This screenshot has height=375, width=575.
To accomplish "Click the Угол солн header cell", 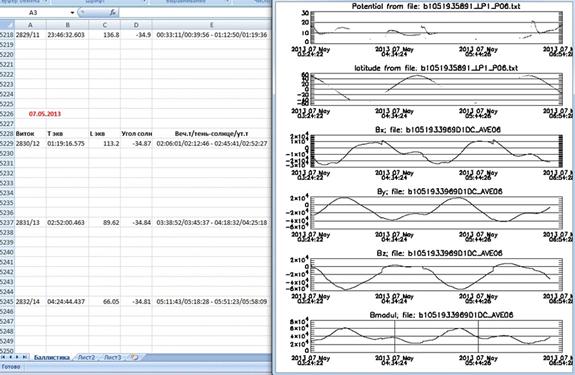I will coord(136,134).
